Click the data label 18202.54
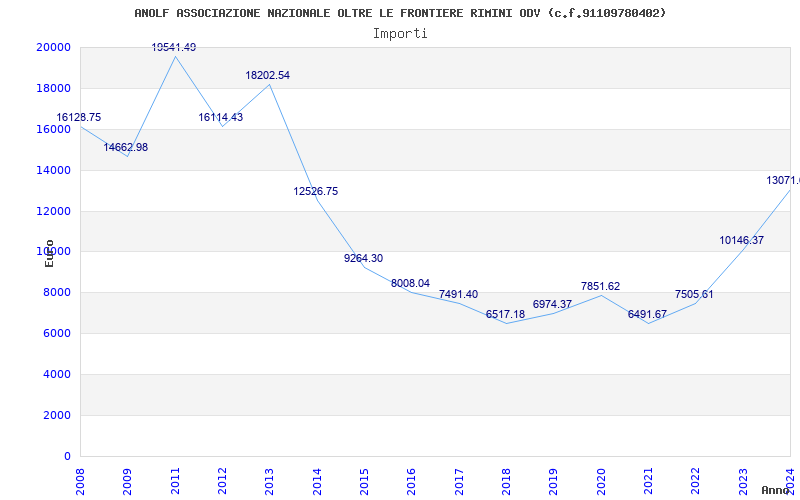 point(267,76)
